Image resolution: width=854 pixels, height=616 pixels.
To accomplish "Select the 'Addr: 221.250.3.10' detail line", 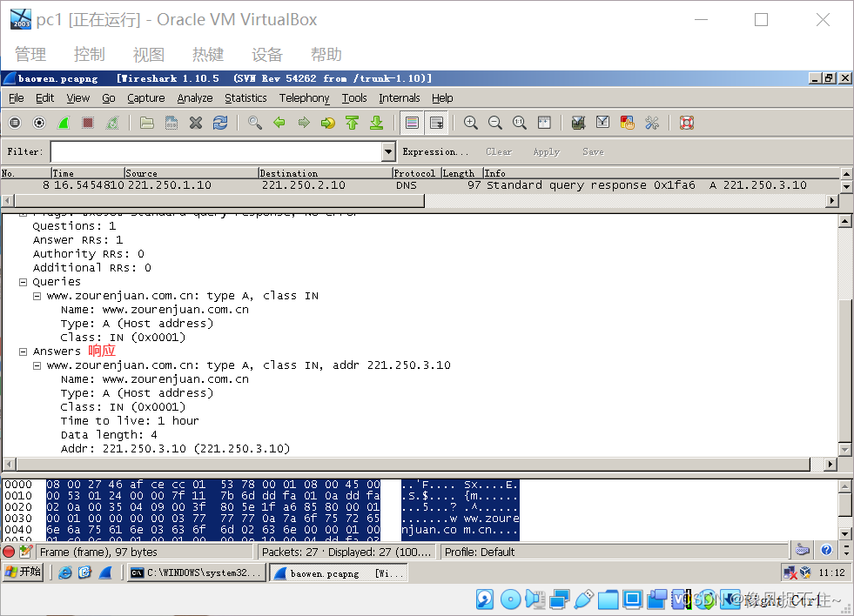I will point(175,449).
